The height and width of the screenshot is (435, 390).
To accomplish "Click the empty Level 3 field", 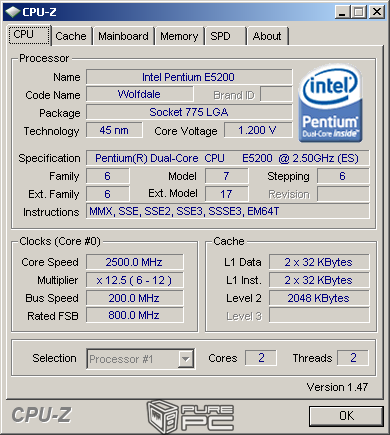I will coord(319,315).
